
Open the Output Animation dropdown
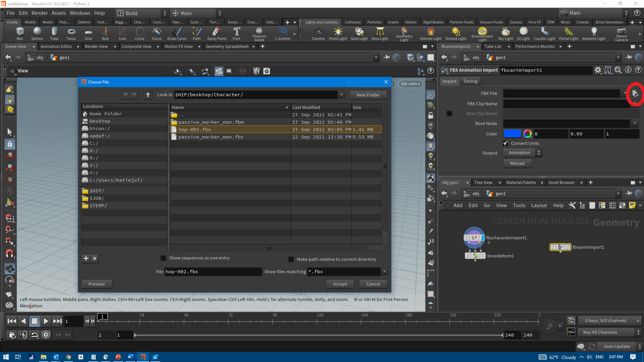point(523,153)
